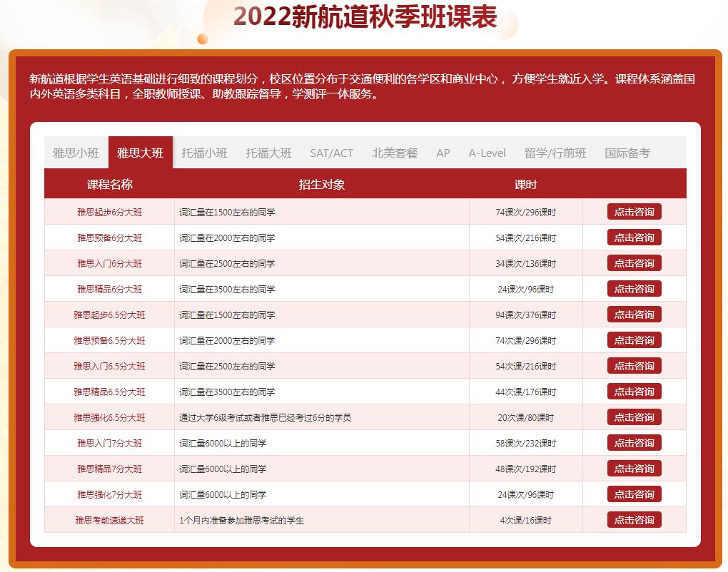
Task: Open the 雅思入门6.5分大班 course link
Action: pos(110,367)
